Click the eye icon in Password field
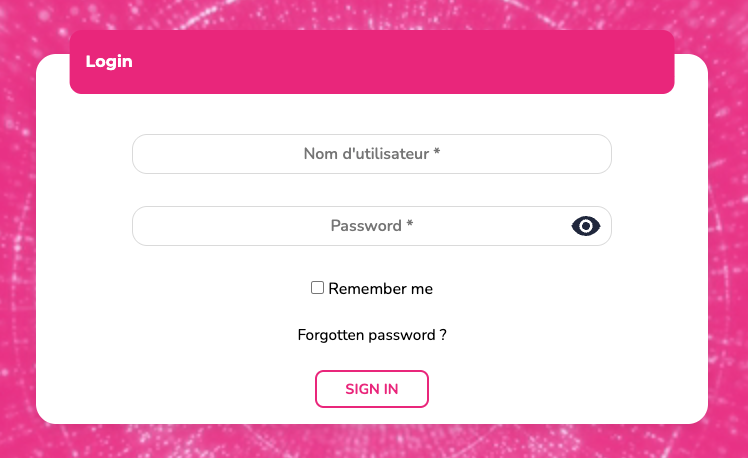The image size is (748, 458). coord(586,226)
